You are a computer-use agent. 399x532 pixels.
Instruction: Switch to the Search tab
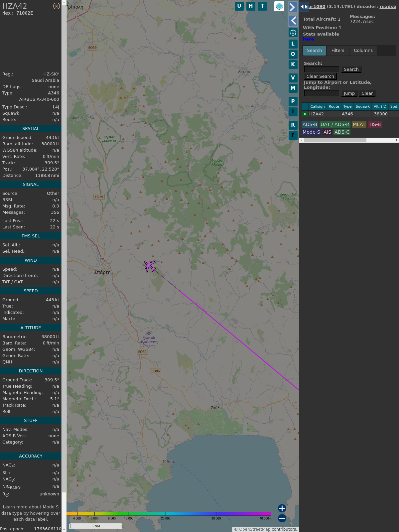click(314, 51)
